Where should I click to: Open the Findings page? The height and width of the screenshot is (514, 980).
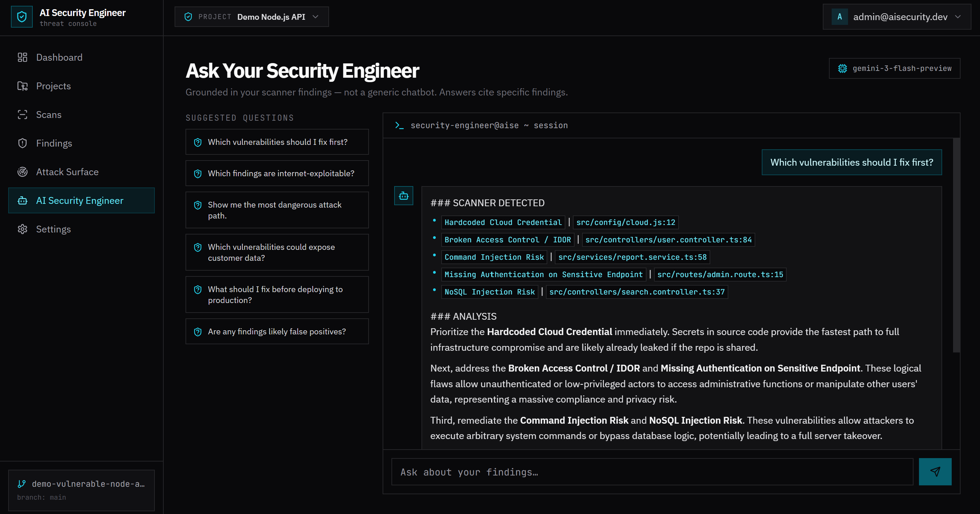pyautogui.click(x=81, y=143)
